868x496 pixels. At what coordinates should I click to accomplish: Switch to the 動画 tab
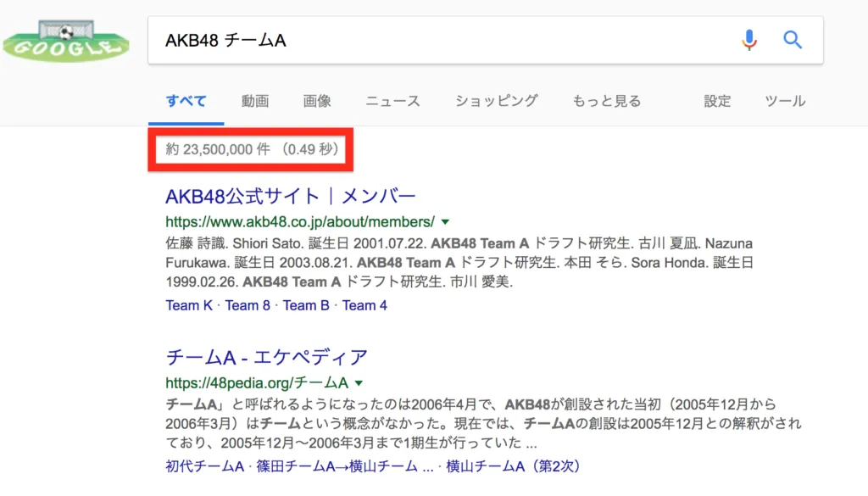point(254,101)
